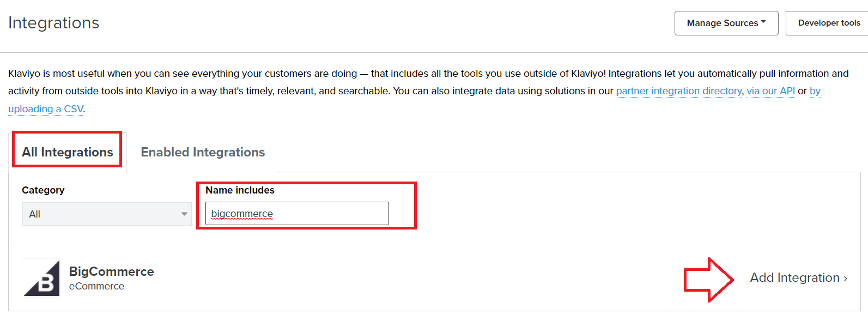Open the 'uploading a CSV' link
This screenshot has width=868, height=326.
(46, 109)
